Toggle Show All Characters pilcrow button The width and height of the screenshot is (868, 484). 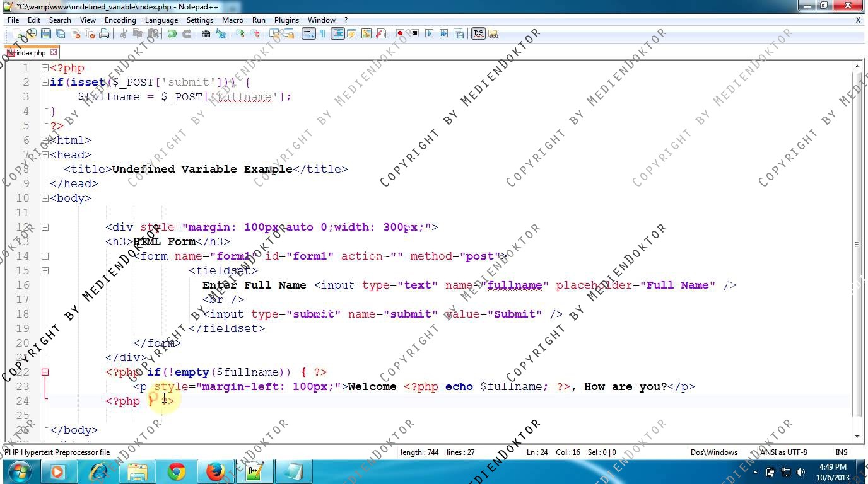pyautogui.click(x=322, y=34)
